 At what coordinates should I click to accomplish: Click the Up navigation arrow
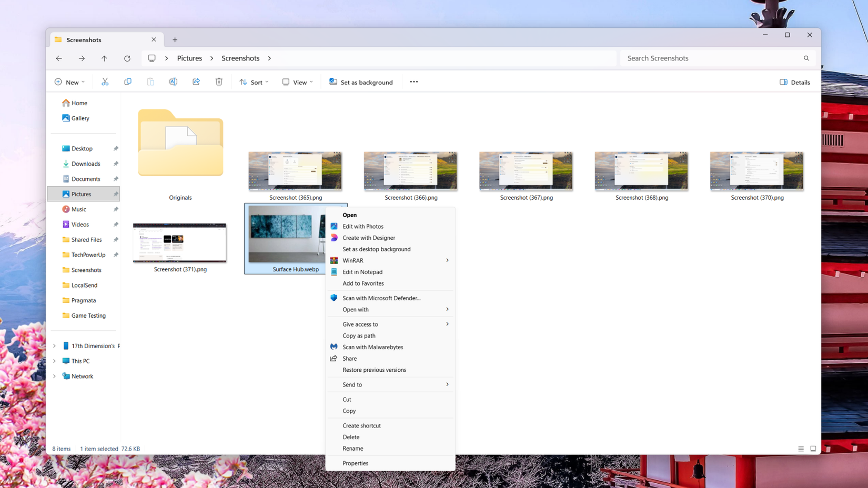(x=104, y=58)
